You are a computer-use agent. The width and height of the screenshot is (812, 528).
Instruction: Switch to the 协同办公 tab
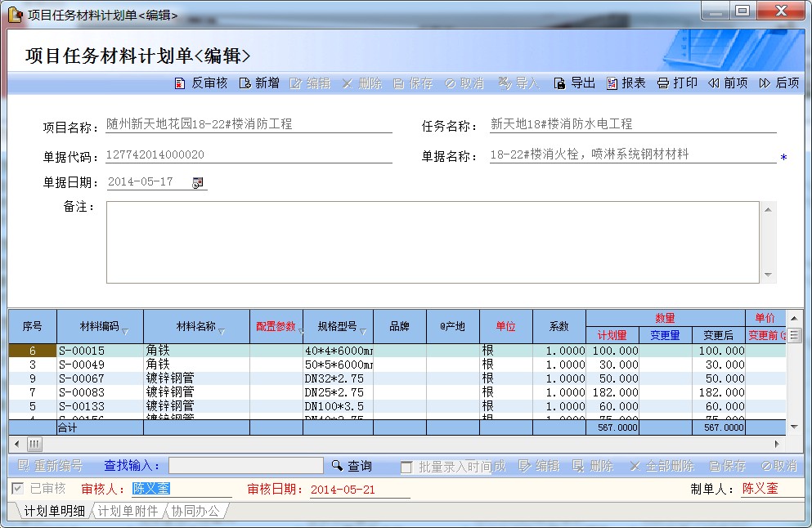coord(195,512)
